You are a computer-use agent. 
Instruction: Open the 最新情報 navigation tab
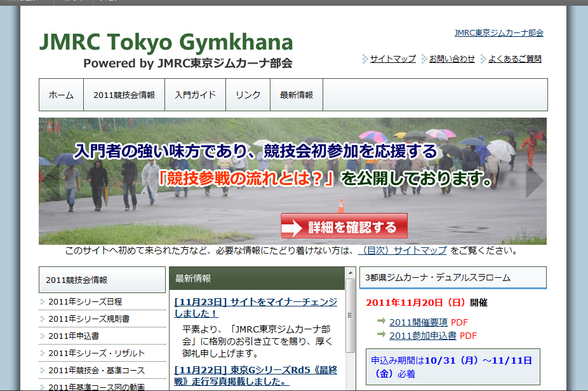click(x=297, y=95)
